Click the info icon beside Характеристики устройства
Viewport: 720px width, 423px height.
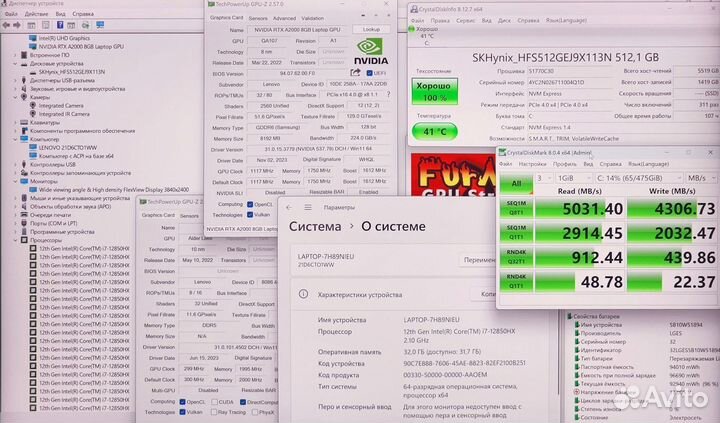point(303,294)
